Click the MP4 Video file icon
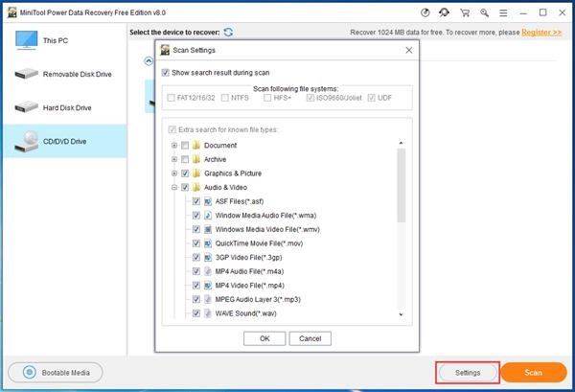Screen dimensions: 575x392 pyautogui.click(x=208, y=286)
